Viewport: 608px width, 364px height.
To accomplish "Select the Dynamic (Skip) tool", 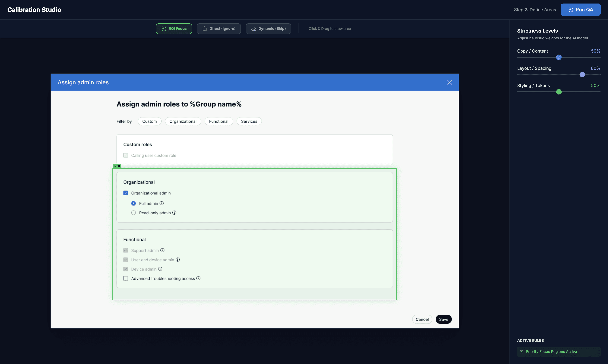I will [x=268, y=28].
